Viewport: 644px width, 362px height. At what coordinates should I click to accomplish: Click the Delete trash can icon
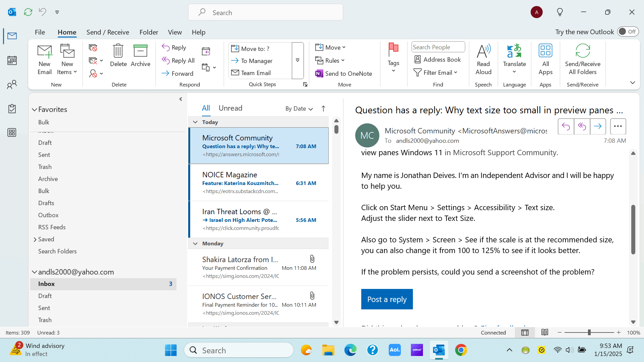(118, 51)
